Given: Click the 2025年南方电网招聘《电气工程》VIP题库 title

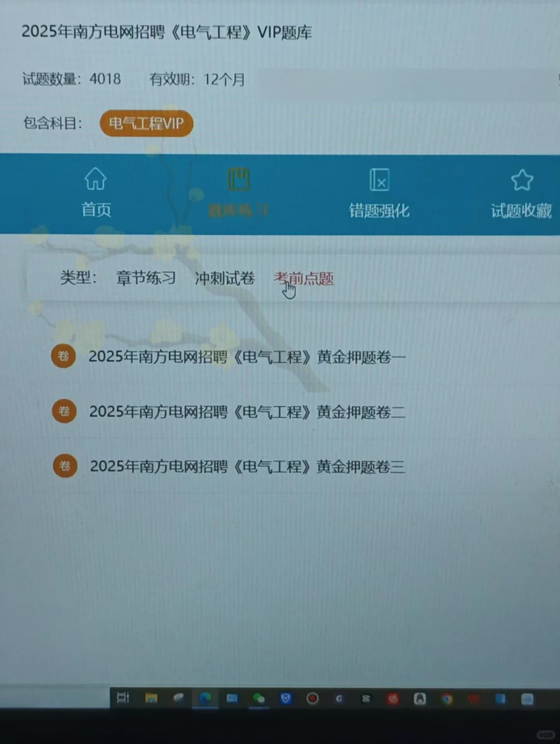Looking at the screenshot, I should (166, 32).
